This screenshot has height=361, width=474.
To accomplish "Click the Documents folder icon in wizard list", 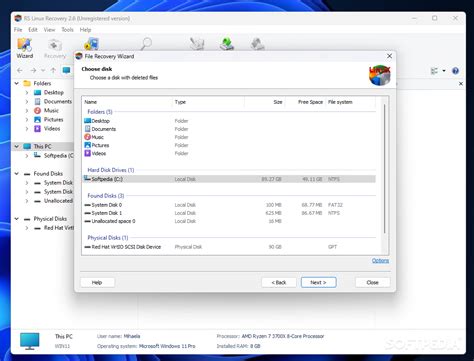I will (x=87, y=129).
